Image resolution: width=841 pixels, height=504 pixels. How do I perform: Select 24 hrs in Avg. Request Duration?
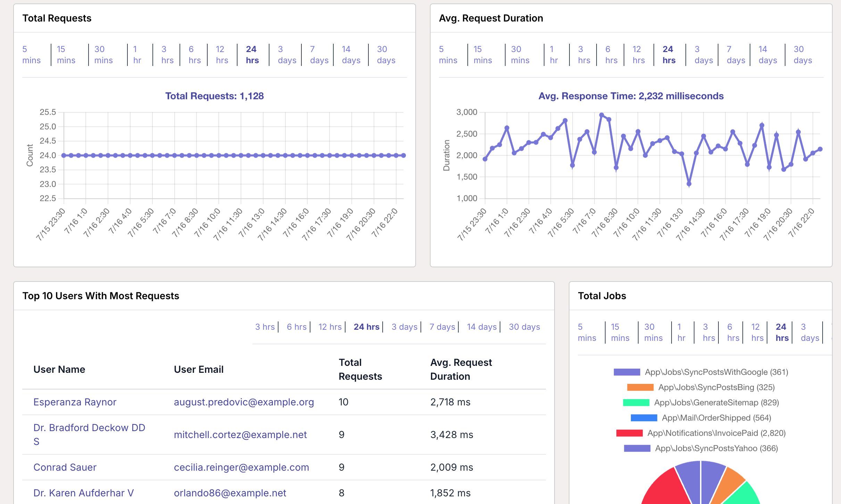point(669,55)
